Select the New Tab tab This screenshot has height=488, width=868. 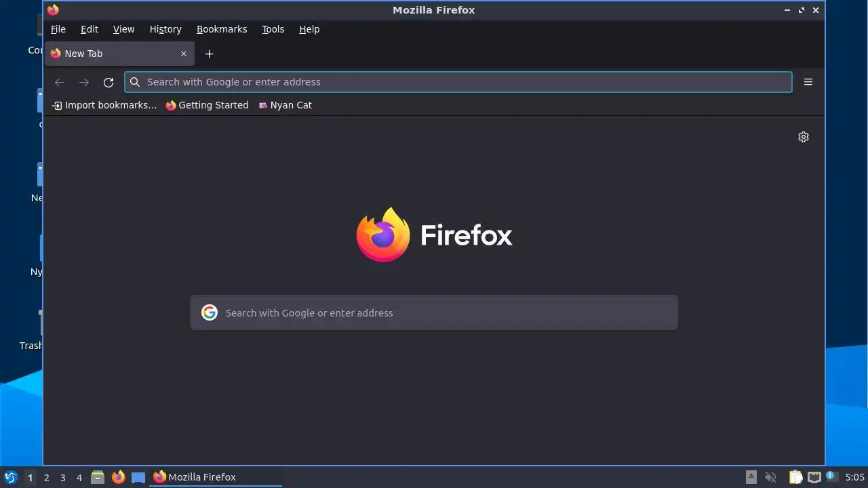pyautogui.click(x=119, y=54)
